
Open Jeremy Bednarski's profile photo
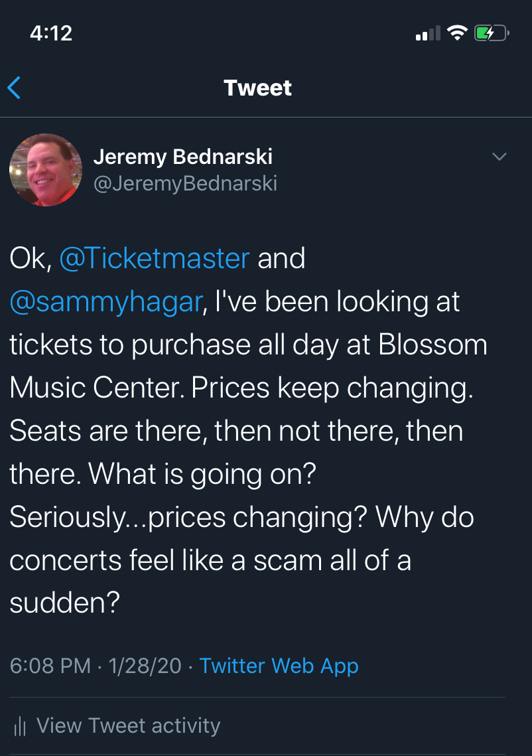pos(46,171)
